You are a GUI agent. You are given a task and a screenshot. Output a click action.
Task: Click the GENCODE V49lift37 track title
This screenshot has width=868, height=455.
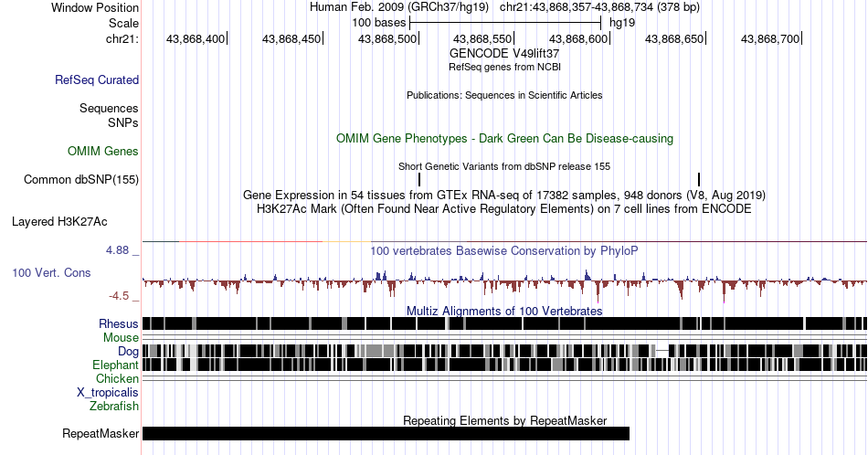tap(504, 53)
